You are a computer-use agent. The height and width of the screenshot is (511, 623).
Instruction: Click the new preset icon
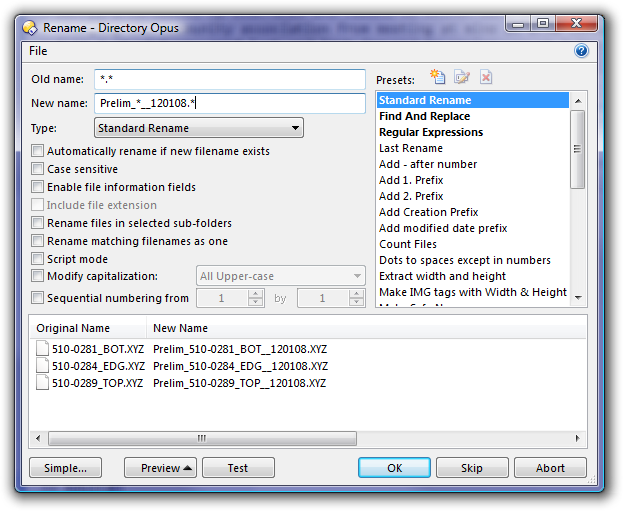tap(438, 77)
